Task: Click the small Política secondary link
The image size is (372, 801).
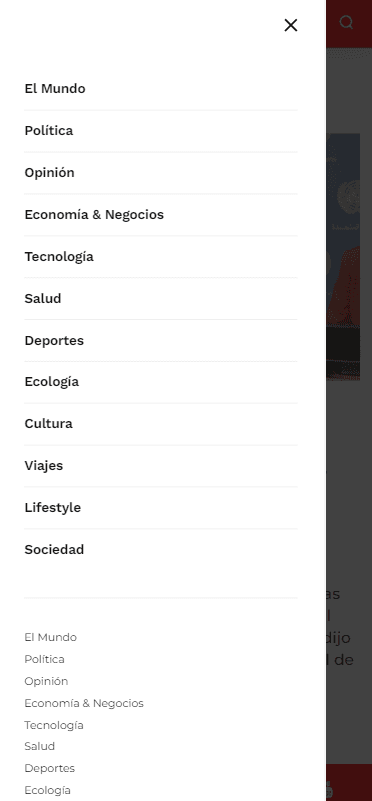Action: coord(44,659)
